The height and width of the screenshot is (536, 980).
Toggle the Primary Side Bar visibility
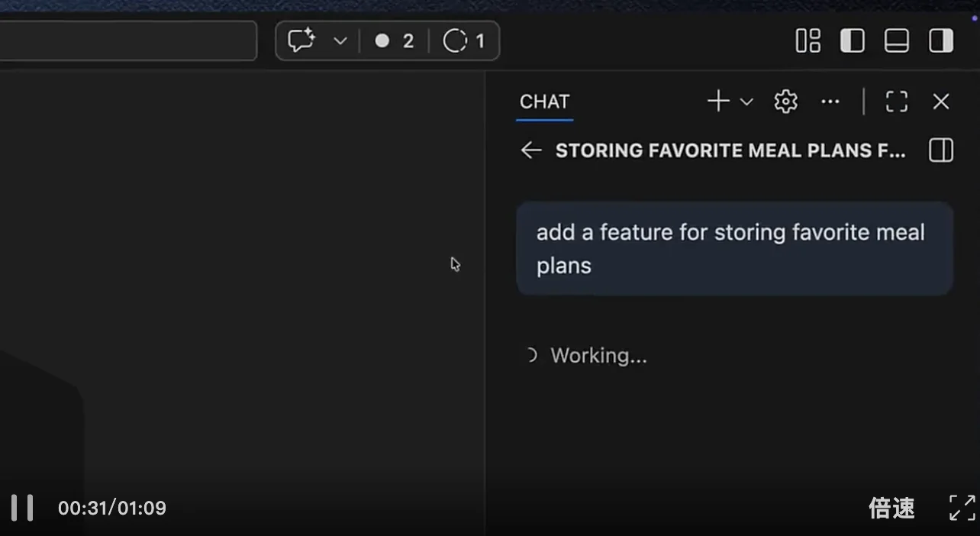[x=852, y=40]
